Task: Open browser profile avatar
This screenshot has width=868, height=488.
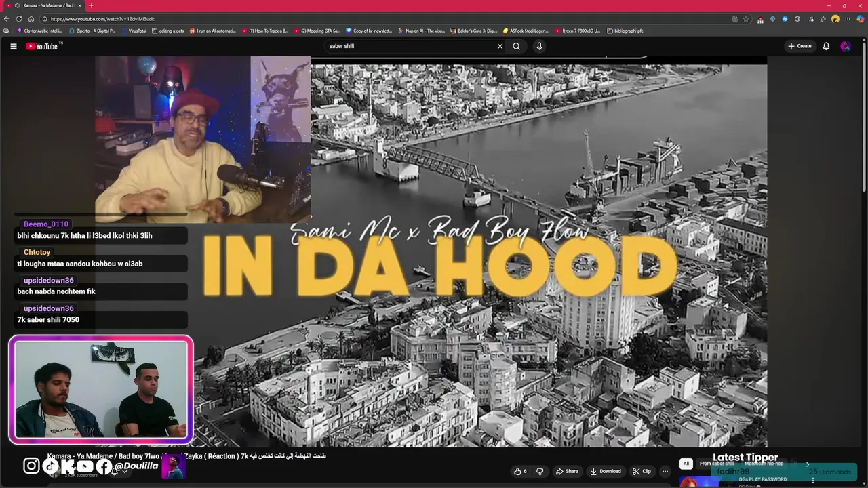Action: coord(835,19)
